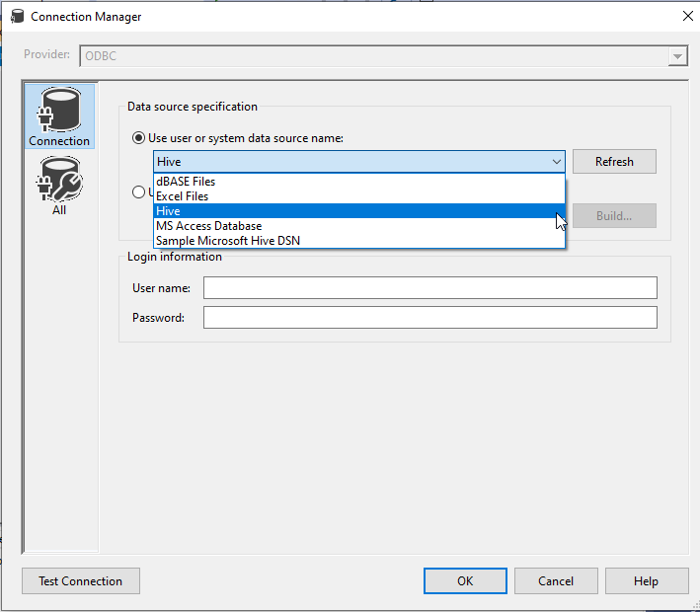700x612 pixels.
Task: Open the All properties page icon
Action: tap(59, 186)
